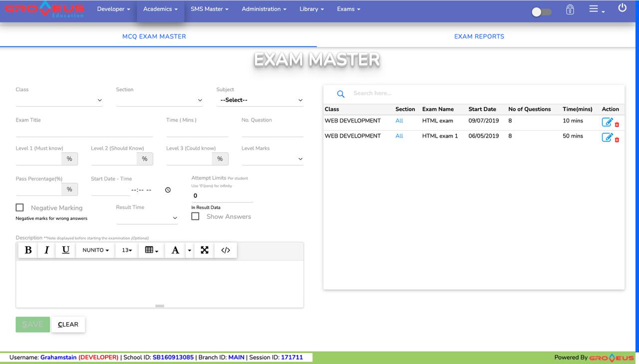Insert a table using the table icon
Image resolution: width=639 pixels, height=364 pixels.
149,250
